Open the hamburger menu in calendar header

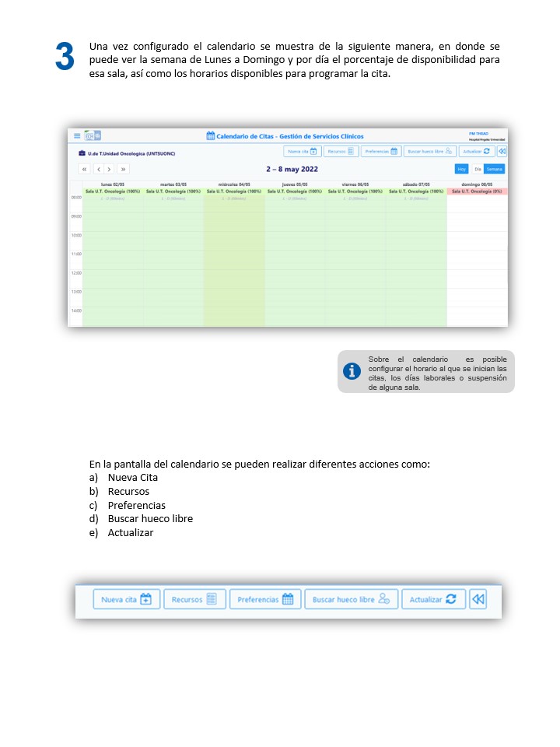point(76,135)
